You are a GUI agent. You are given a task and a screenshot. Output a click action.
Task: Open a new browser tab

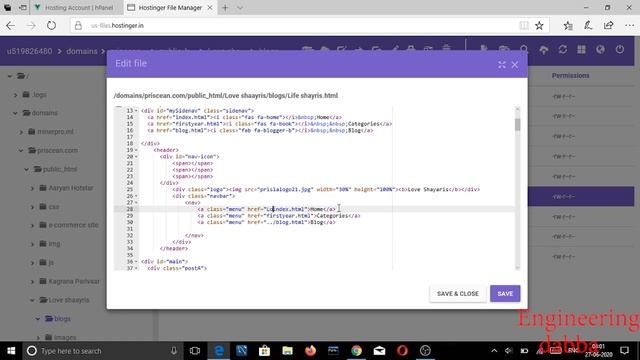coord(225,7)
